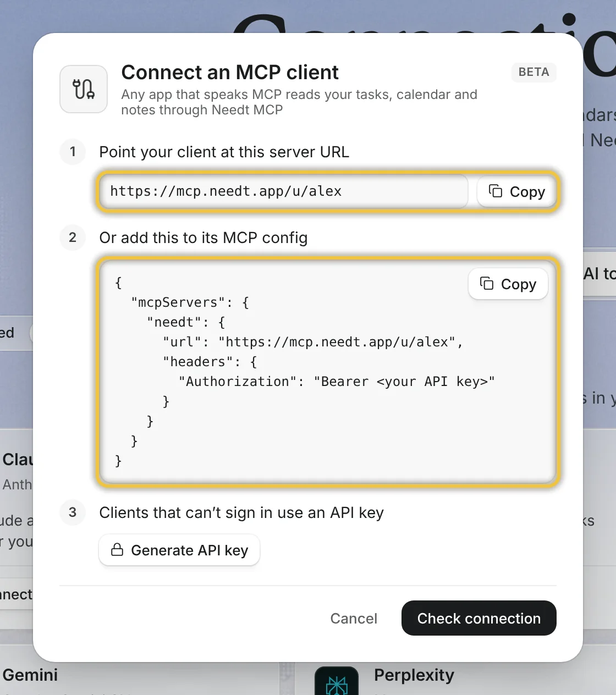Click the BETA badge
Image resolution: width=616 pixels, height=695 pixels.
[533, 72]
